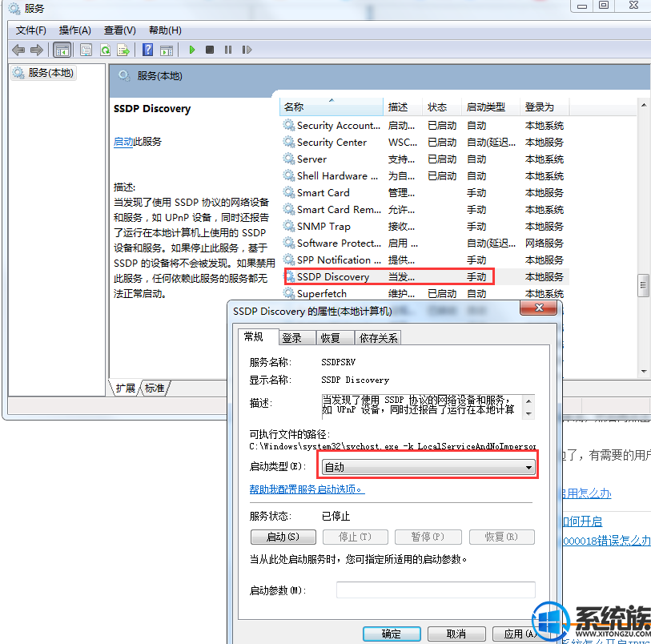The width and height of the screenshot is (651, 644).
Task: Sort services by 名称 column header
Action: point(332,107)
